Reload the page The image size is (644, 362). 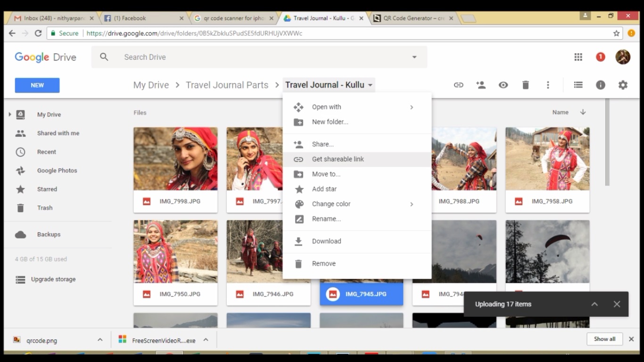pyautogui.click(x=38, y=33)
